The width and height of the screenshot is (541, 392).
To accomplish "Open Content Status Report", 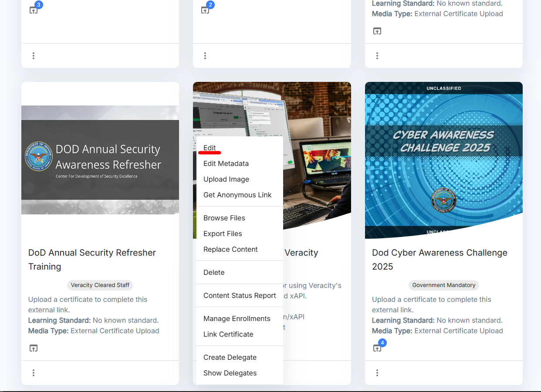I will [240, 295].
